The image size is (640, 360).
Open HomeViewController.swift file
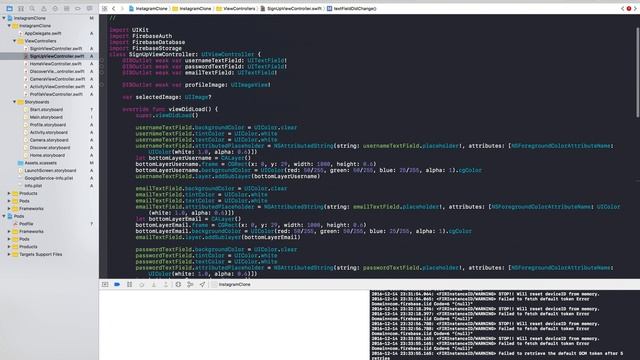point(56,64)
